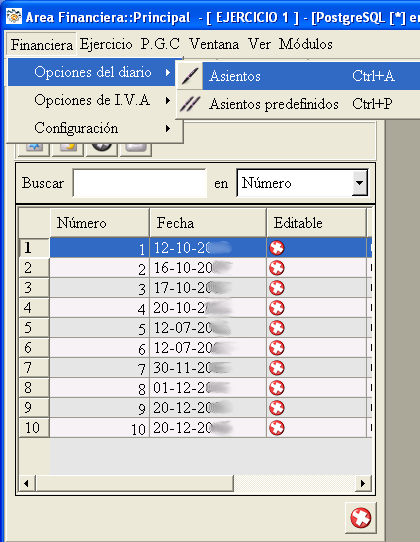The image size is (420, 542).
Task: Select row header 2
Action: tap(34, 268)
